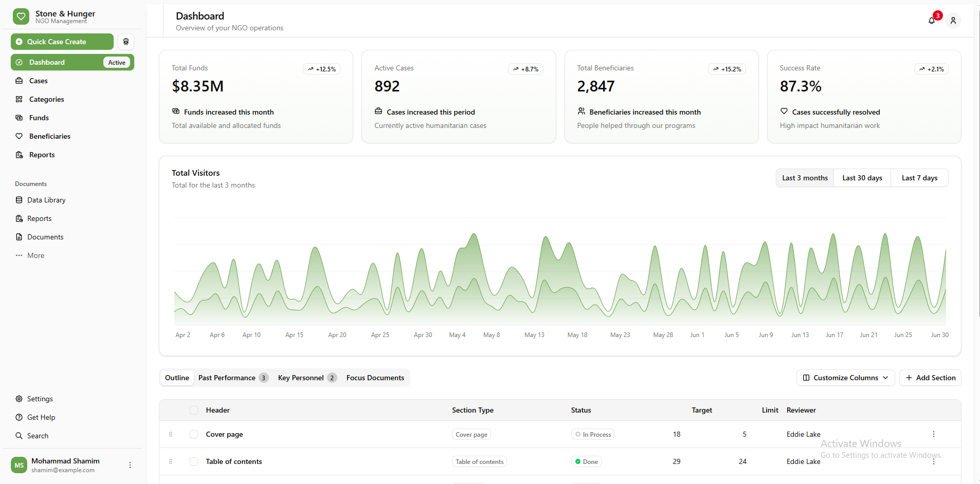Check the select-all checkbox in the table header
This screenshot has height=484, width=980.
pos(194,410)
